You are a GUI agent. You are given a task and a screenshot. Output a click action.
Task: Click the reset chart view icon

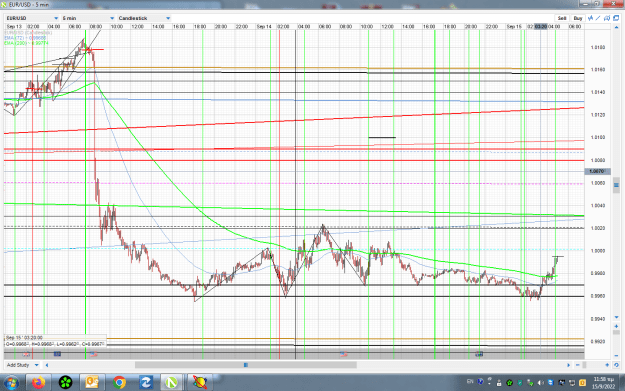click(x=616, y=365)
